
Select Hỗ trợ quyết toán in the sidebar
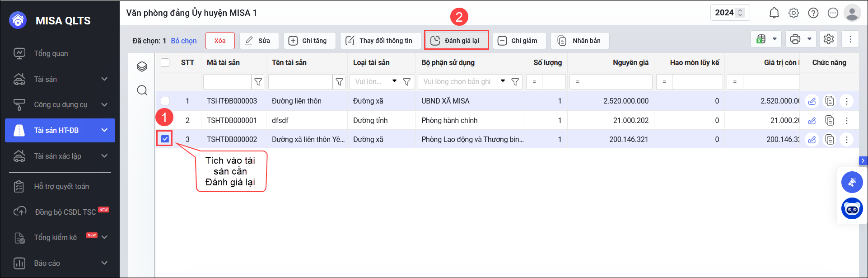tap(61, 186)
